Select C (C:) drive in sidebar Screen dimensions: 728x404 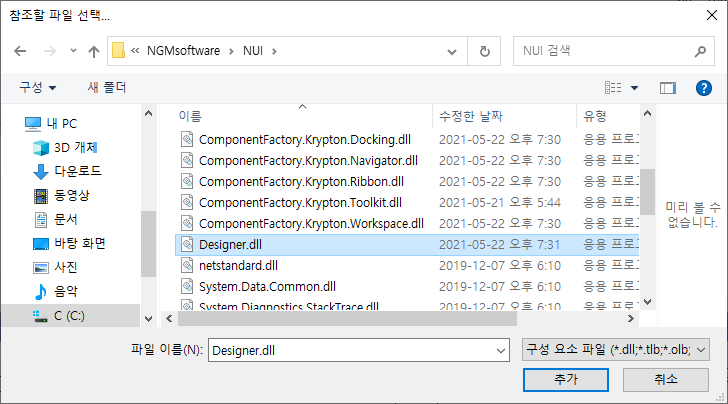(71, 316)
